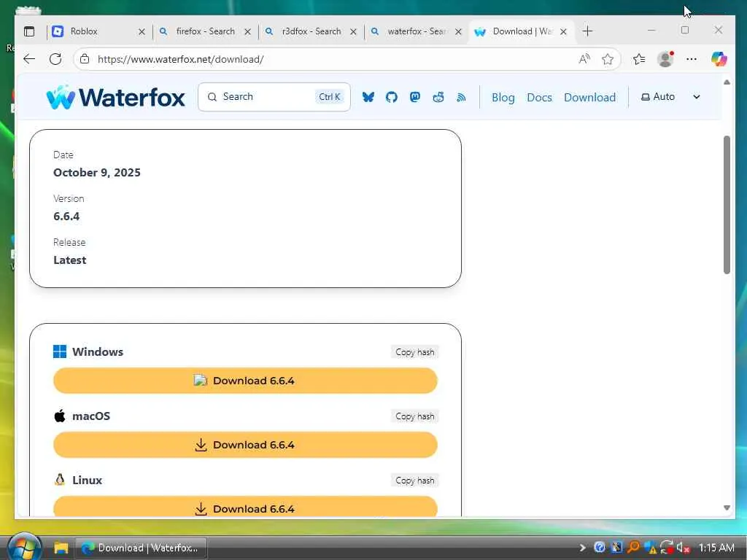Open the Blog page

pyautogui.click(x=503, y=97)
